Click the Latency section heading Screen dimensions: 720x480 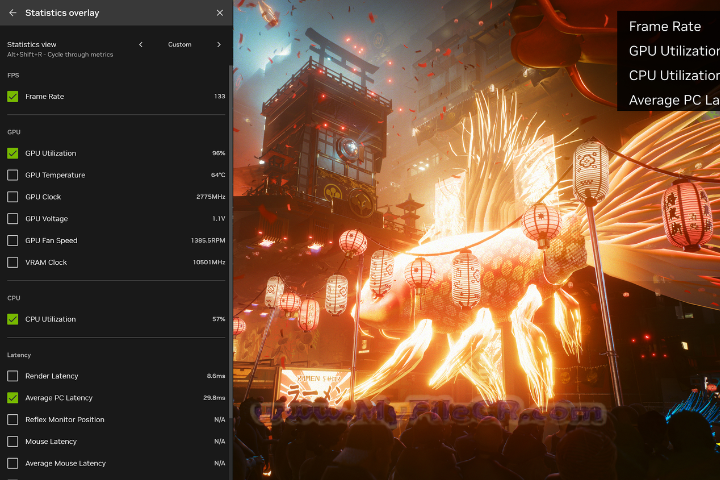pyautogui.click(x=19, y=355)
